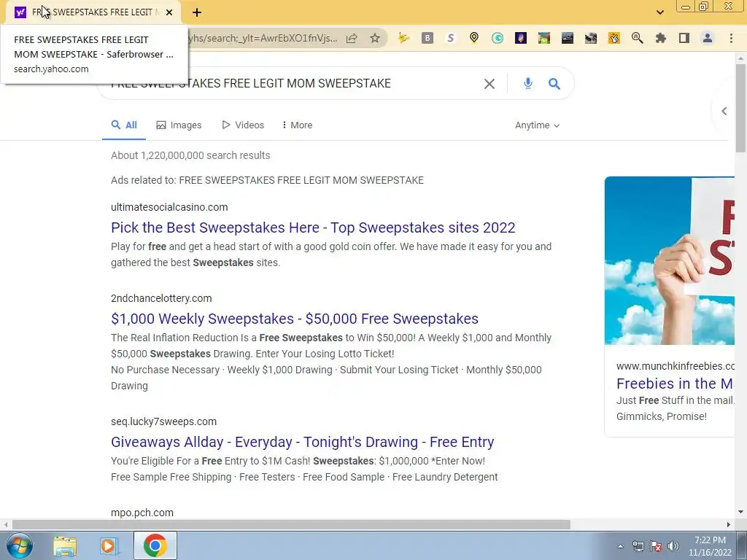Open the S letter extension icon

pos(451,38)
